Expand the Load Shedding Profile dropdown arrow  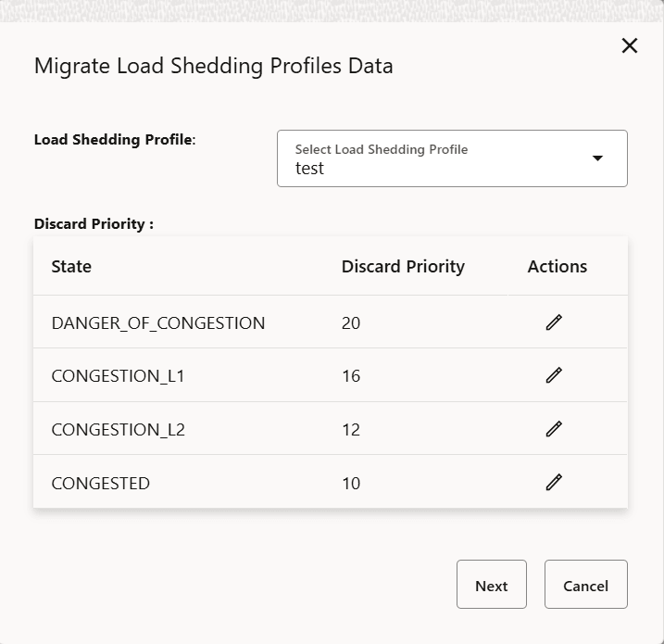pos(597,158)
